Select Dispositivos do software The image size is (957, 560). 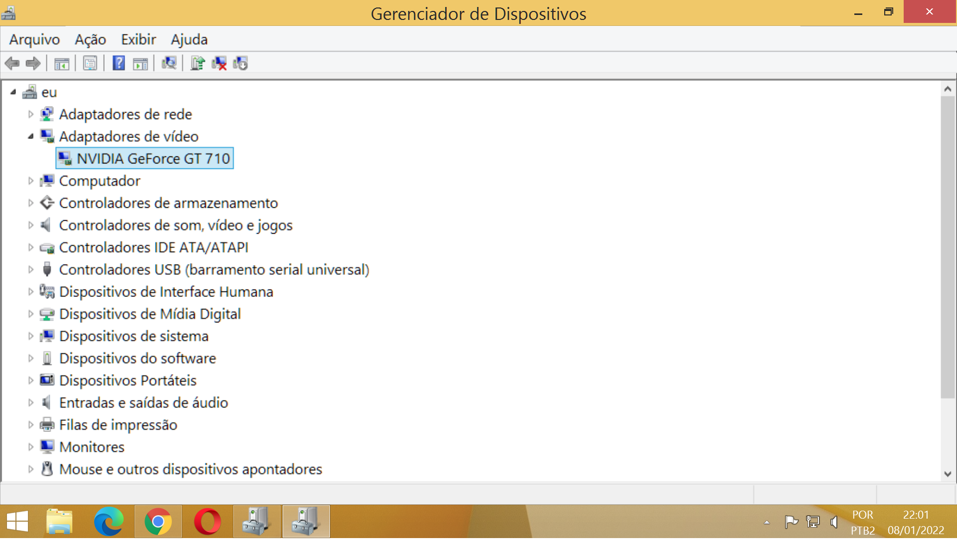tap(137, 358)
